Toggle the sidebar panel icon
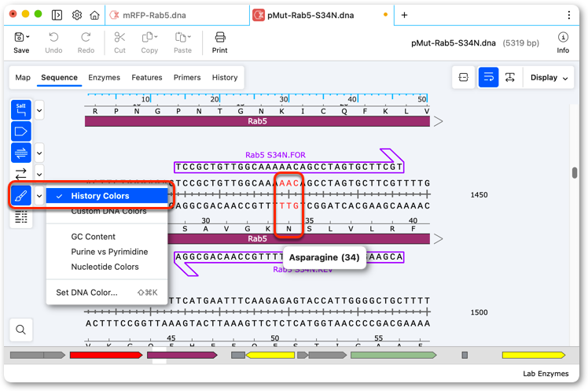588x391 pixels. 57,15
